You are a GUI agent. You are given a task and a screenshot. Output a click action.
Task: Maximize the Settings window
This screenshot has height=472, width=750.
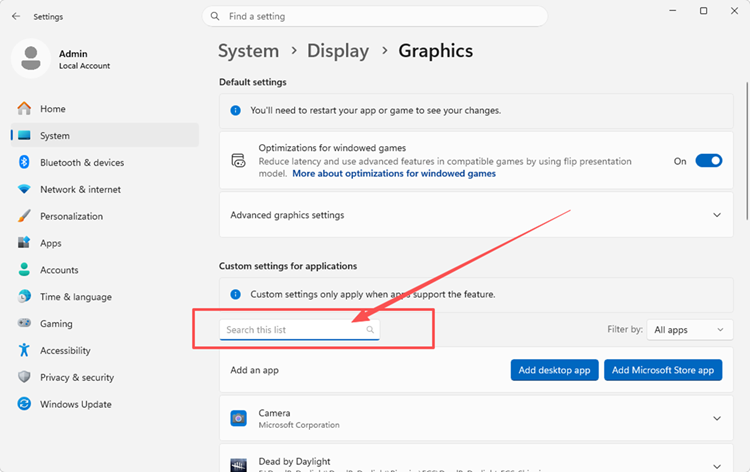click(x=703, y=11)
